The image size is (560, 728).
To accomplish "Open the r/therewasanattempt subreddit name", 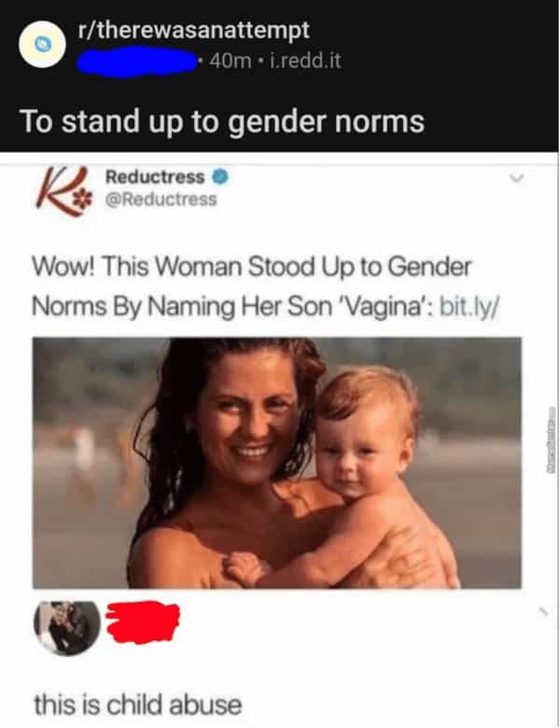I will [x=193, y=30].
